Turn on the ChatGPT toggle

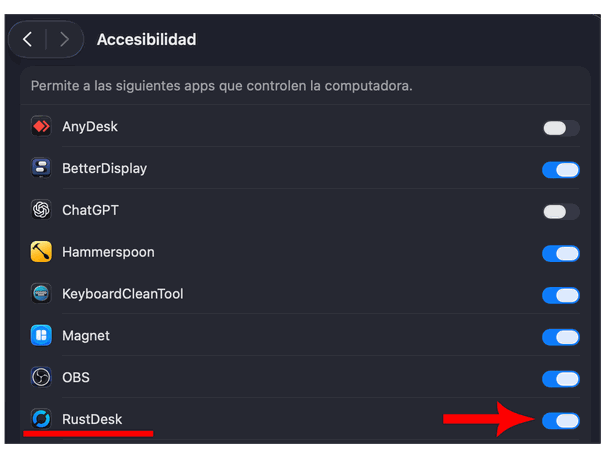[x=561, y=211]
